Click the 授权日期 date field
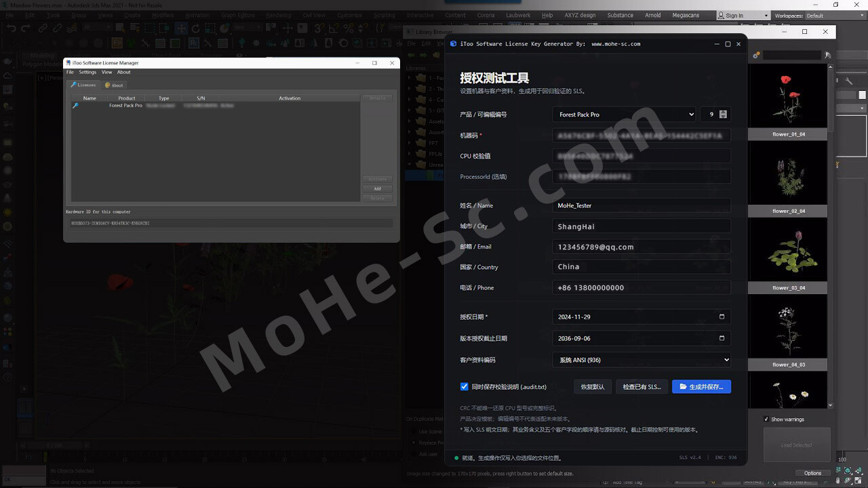The height and width of the screenshot is (488, 868). (x=642, y=317)
